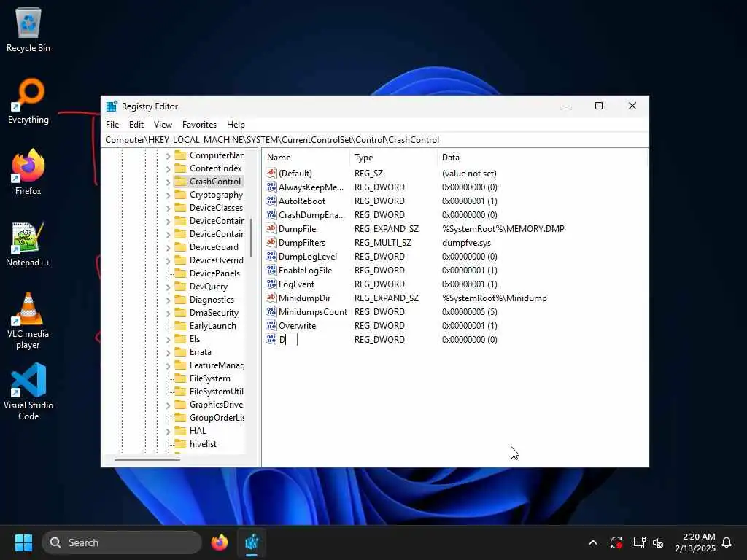
Task: Select the DmaSecurity tree item
Action: [214, 312]
